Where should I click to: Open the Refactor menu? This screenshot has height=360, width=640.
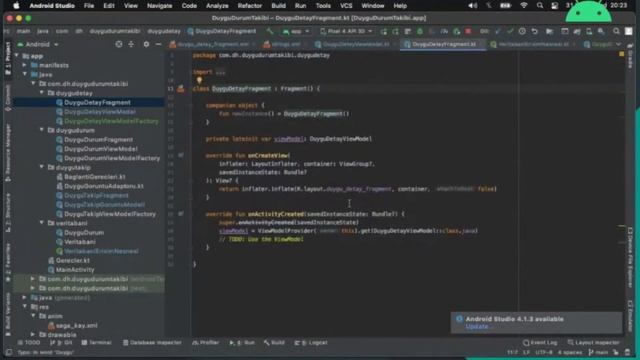click(249, 6)
